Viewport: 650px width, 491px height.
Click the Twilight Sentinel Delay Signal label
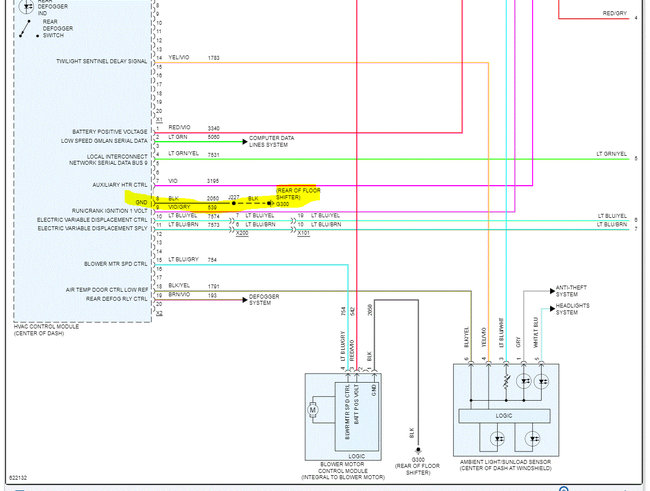click(x=102, y=60)
